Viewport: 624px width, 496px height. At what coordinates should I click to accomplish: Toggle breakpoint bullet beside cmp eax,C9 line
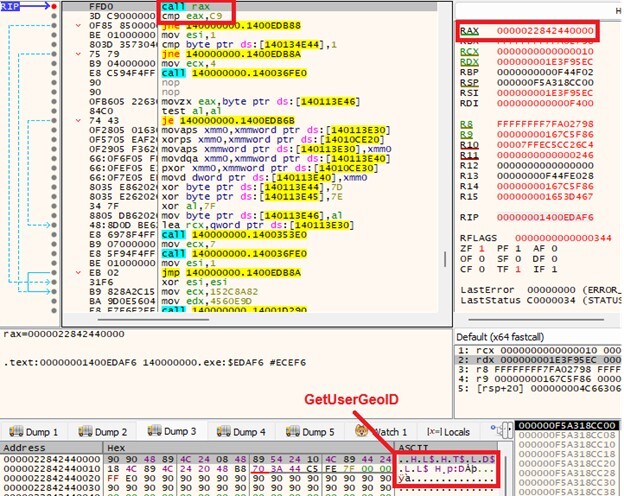(54, 16)
